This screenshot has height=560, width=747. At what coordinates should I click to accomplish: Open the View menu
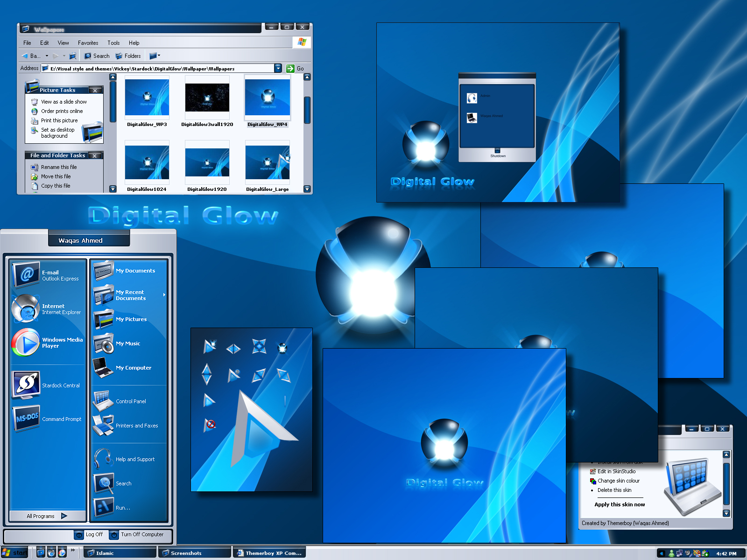click(x=63, y=43)
